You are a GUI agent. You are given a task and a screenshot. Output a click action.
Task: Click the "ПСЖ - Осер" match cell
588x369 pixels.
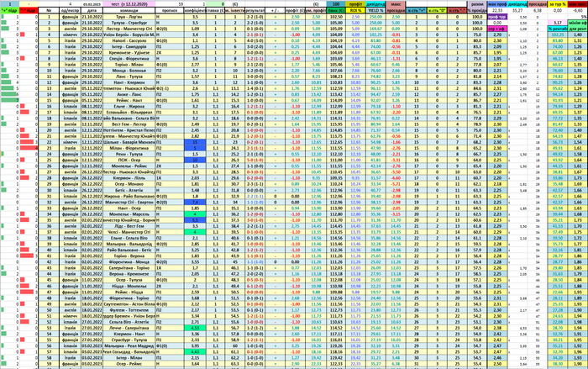[129, 161]
